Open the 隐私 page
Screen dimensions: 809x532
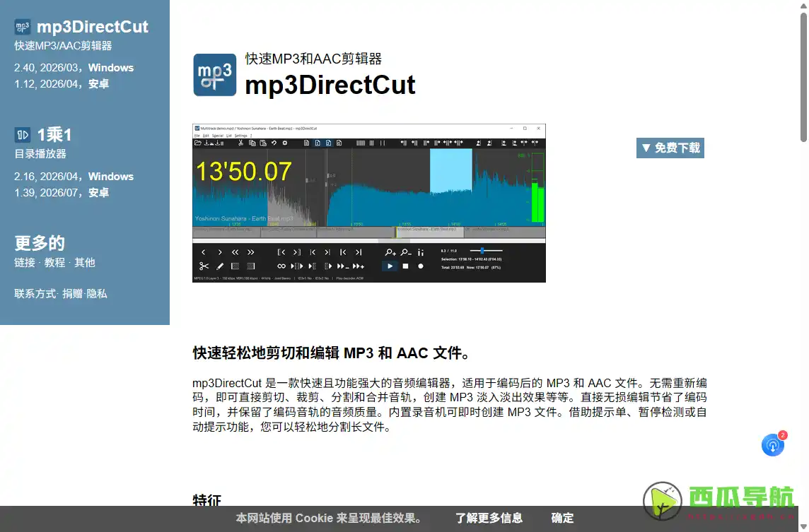96,293
